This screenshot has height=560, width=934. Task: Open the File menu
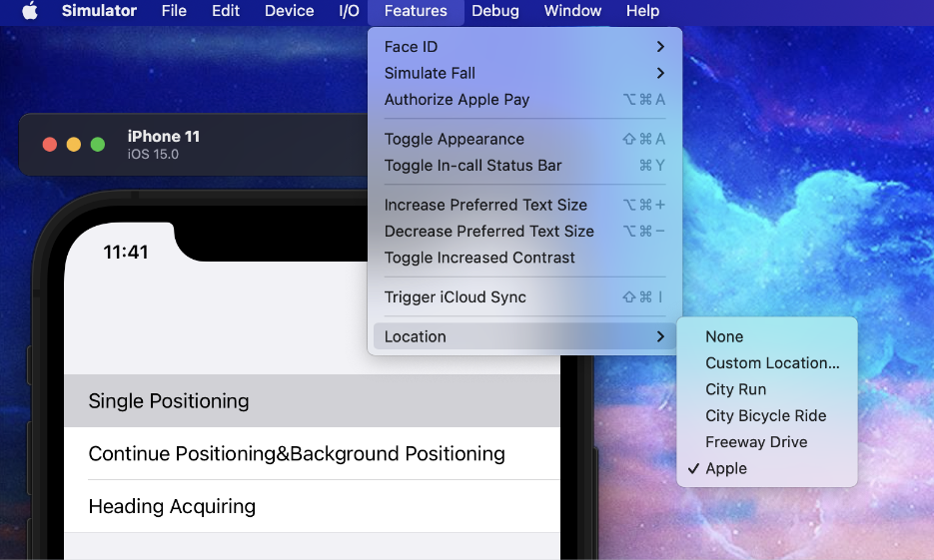(174, 11)
